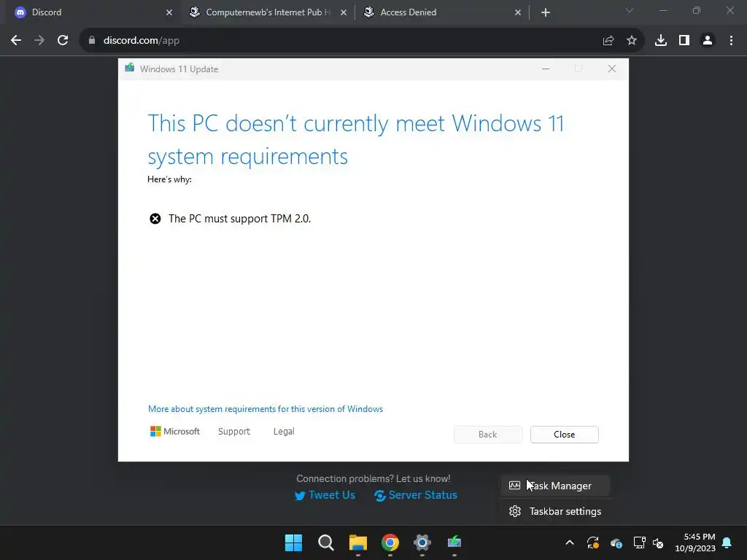
Task: Go back with the browser back arrow
Action: pyautogui.click(x=16, y=41)
